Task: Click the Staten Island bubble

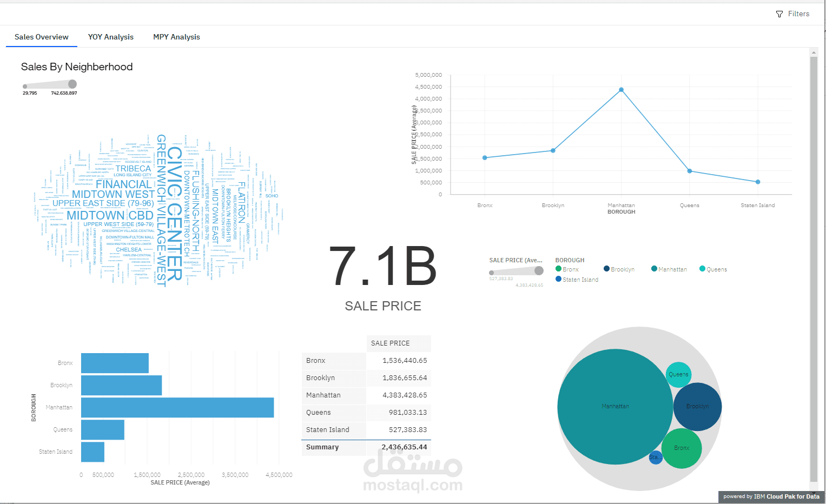Action: (656, 457)
